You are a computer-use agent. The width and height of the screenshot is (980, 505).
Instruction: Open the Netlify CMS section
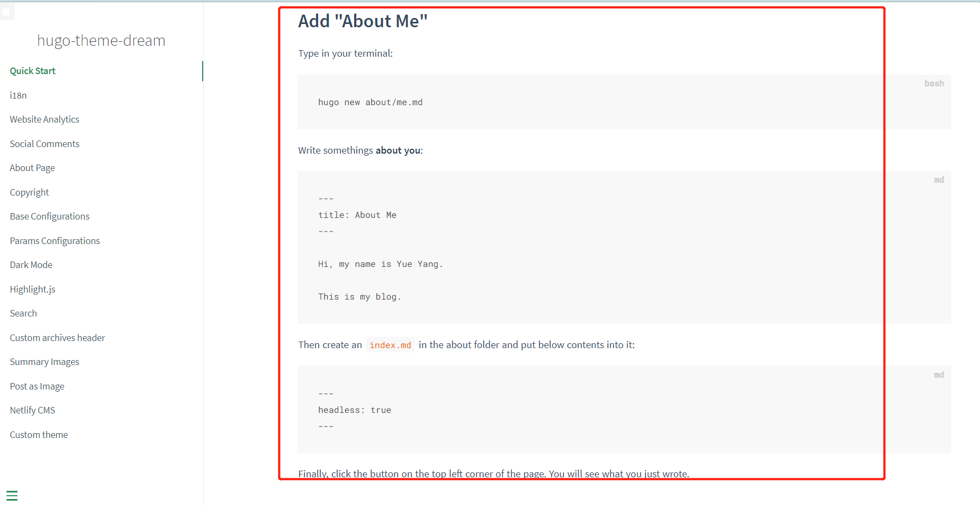coord(32,410)
